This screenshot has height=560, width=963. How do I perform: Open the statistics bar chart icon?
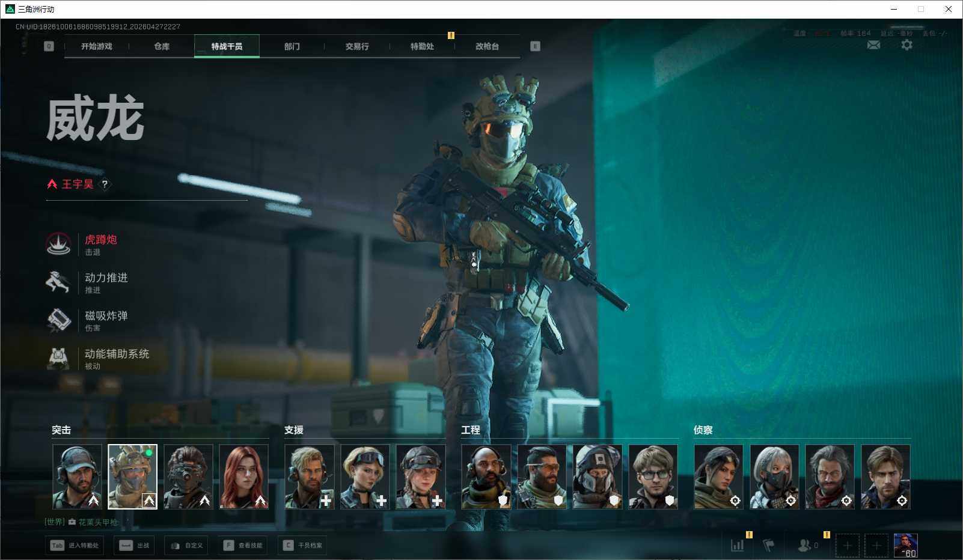point(738,546)
